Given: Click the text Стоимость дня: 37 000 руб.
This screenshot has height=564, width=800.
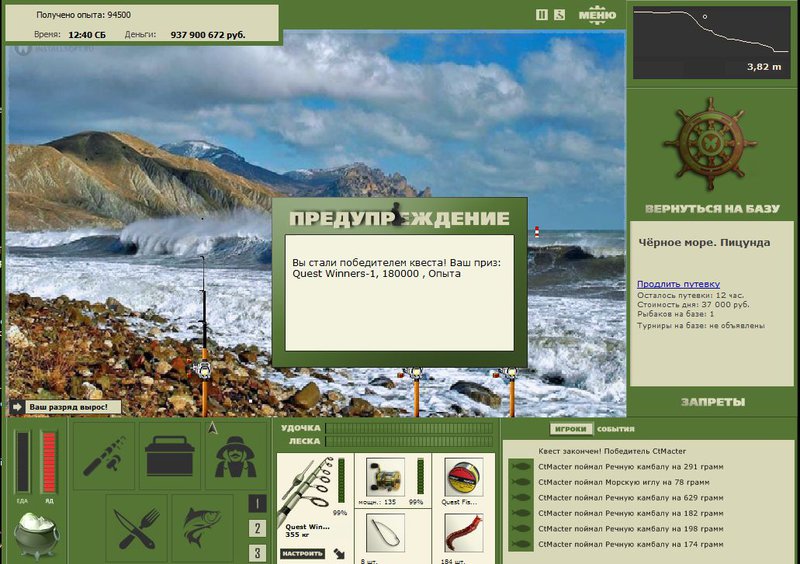Looking at the screenshot, I should pyautogui.click(x=693, y=305).
